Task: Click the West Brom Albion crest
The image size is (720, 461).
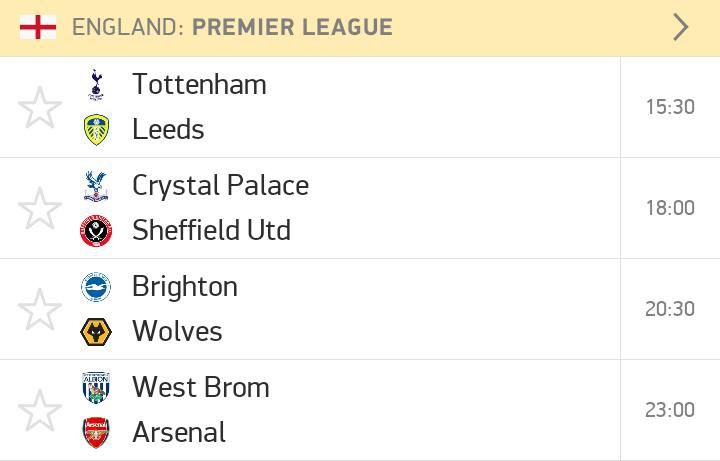Action: pos(96,388)
